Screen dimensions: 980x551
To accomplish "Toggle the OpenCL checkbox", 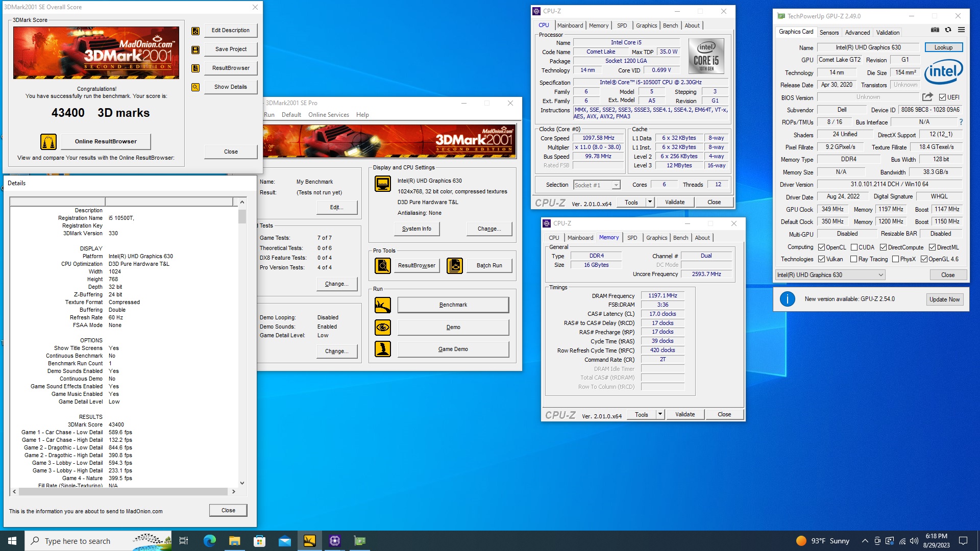I will pos(821,247).
